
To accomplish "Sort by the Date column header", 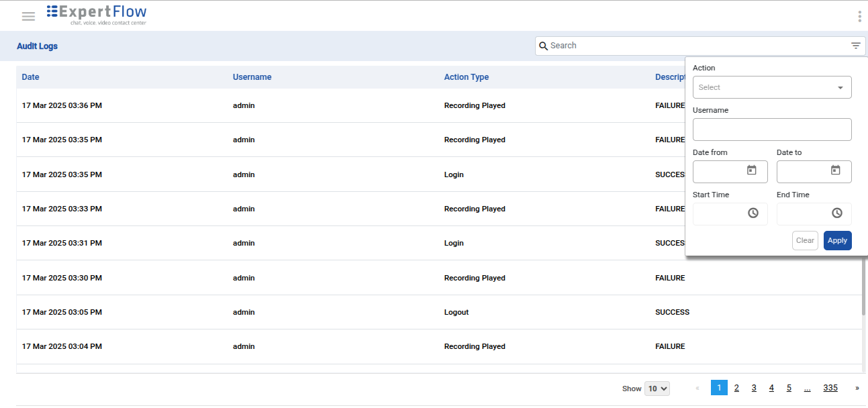I will coord(31,77).
